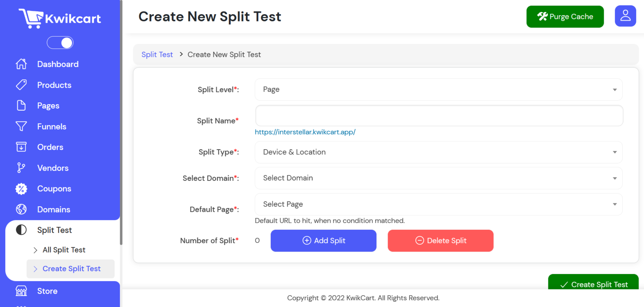Click the Split Test breadcrumb link
644x307 pixels.
coord(157,54)
